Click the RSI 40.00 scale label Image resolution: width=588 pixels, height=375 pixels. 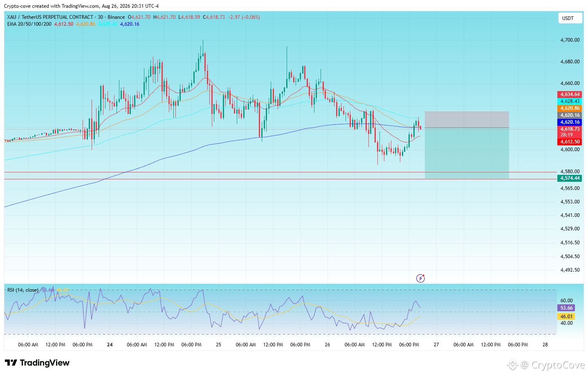click(x=567, y=323)
